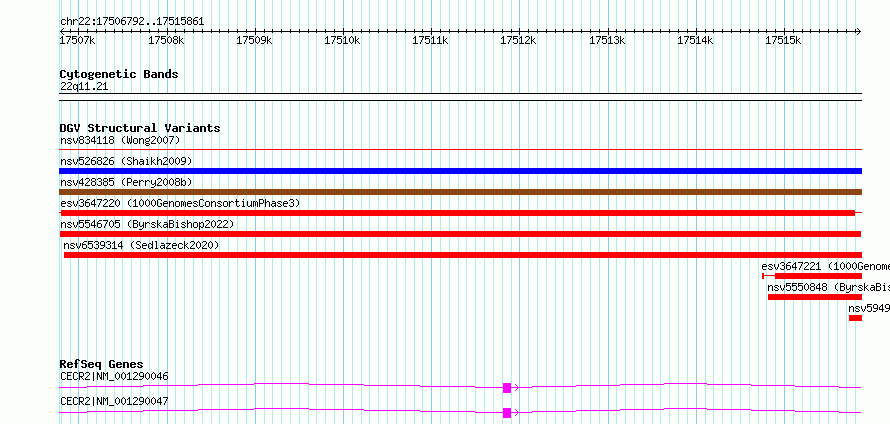
Task: Select the 22q11.21 band label
Action: click(x=84, y=87)
